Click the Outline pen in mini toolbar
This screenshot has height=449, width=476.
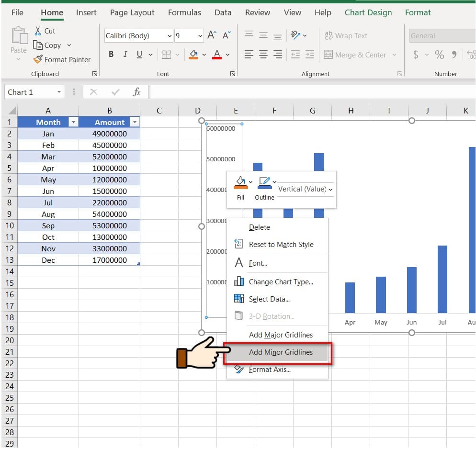coord(265,183)
